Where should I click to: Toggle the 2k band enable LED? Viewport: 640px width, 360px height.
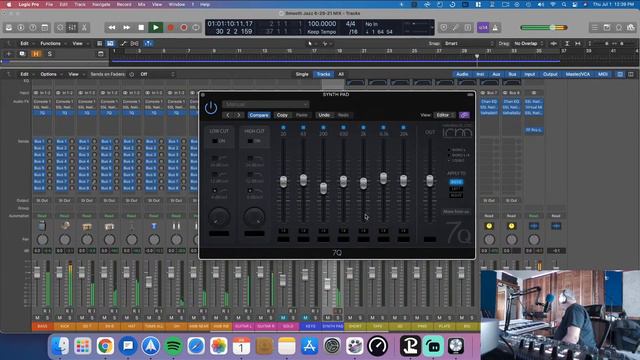(x=363, y=127)
